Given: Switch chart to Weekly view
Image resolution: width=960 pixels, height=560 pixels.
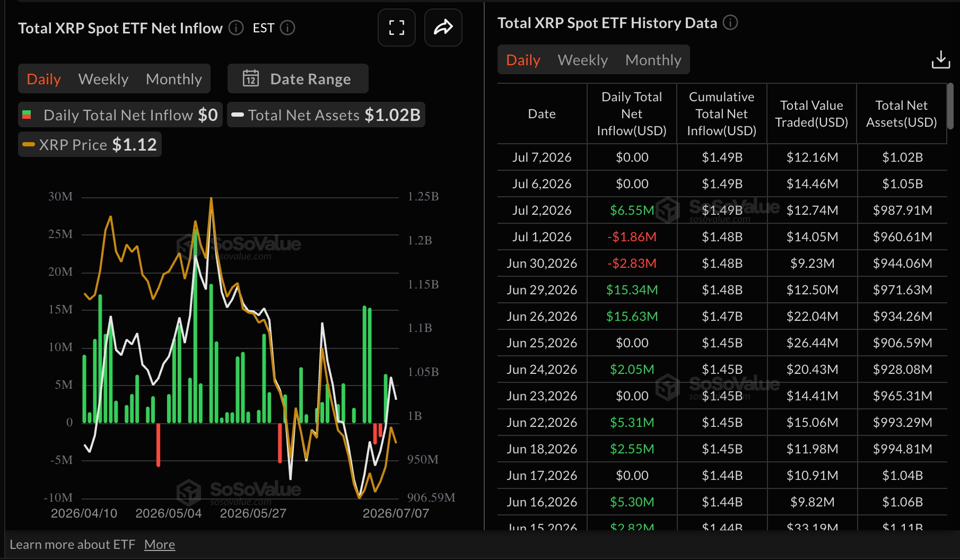Looking at the screenshot, I should 103,79.
